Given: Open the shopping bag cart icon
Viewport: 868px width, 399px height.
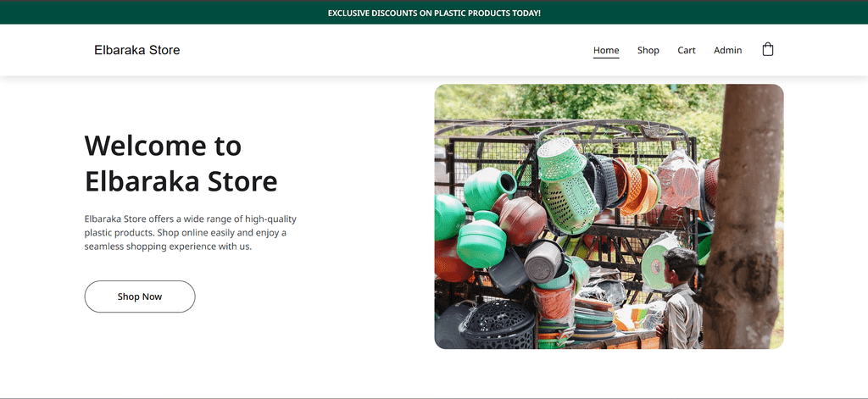Looking at the screenshot, I should pos(767,49).
